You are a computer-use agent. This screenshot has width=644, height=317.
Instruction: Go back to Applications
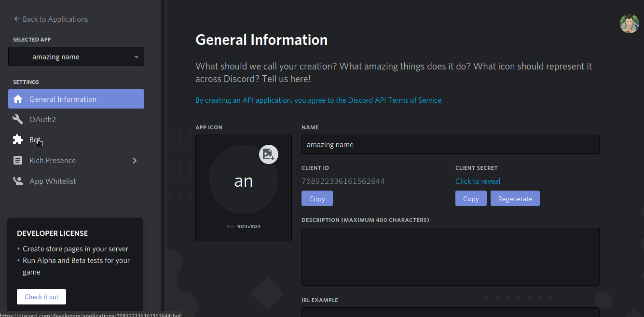click(x=51, y=19)
